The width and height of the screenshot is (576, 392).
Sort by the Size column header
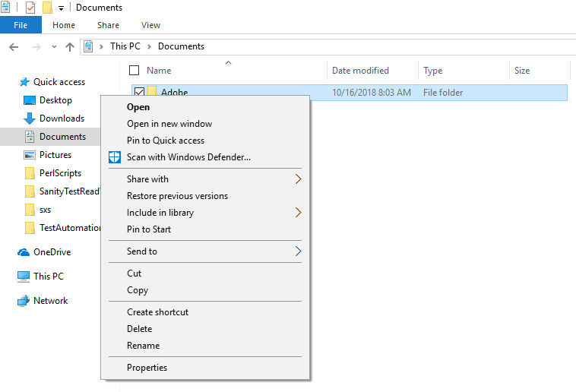coord(522,70)
